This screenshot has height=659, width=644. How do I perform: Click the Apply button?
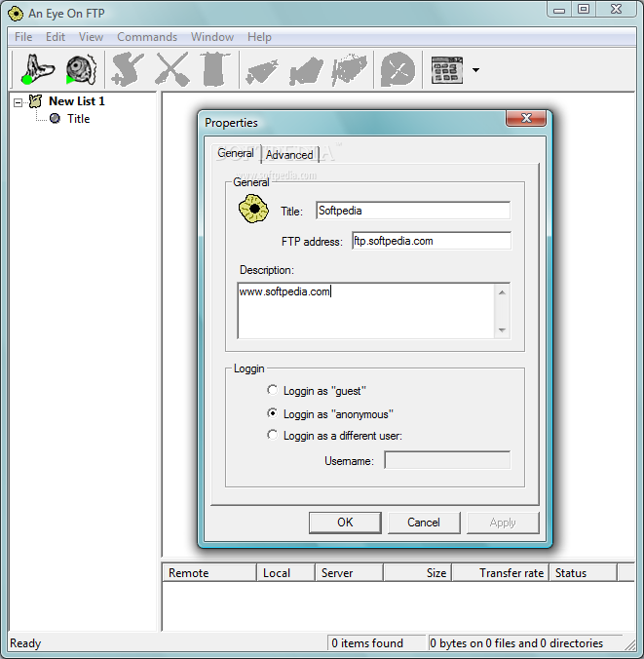(x=503, y=523)
